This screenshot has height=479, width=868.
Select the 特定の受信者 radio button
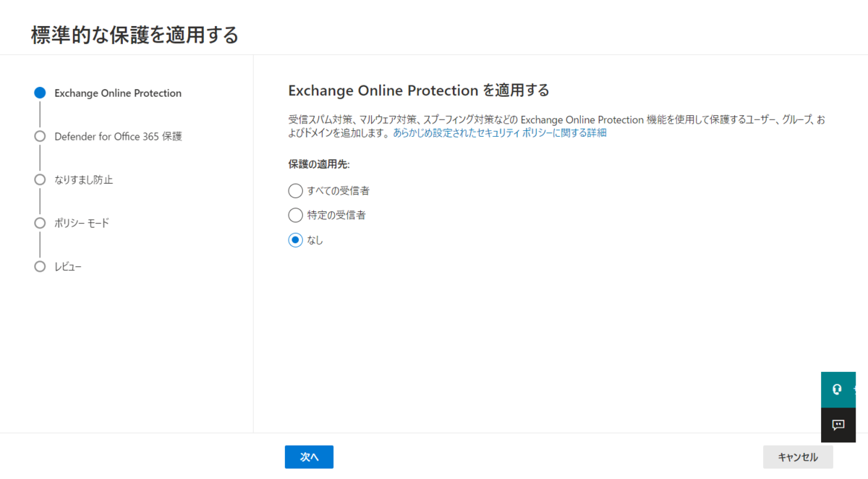295,215
